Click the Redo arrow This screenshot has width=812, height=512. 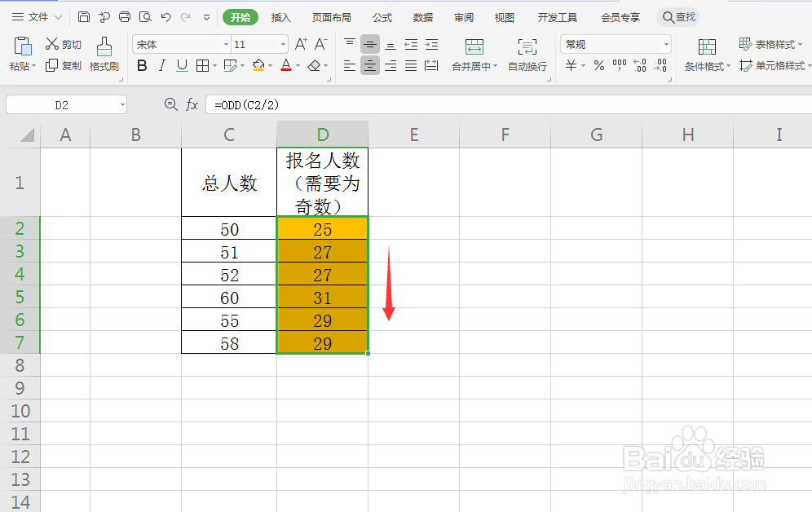coord(185,17)
